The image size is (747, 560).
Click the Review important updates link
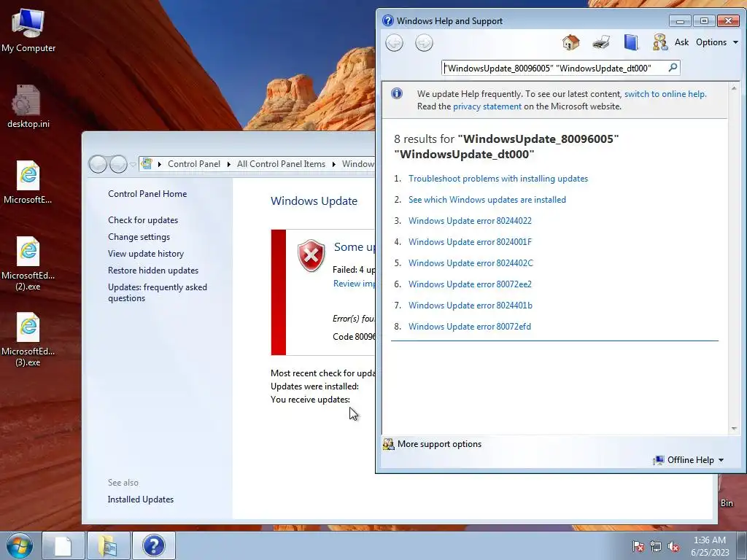tap(354, 284)
